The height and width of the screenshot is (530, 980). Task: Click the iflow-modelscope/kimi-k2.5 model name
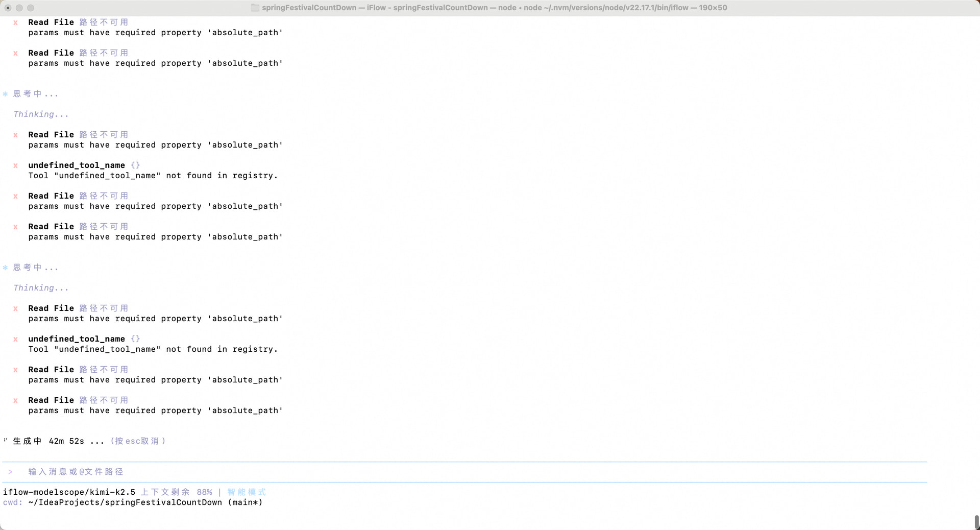pos(69,492)
